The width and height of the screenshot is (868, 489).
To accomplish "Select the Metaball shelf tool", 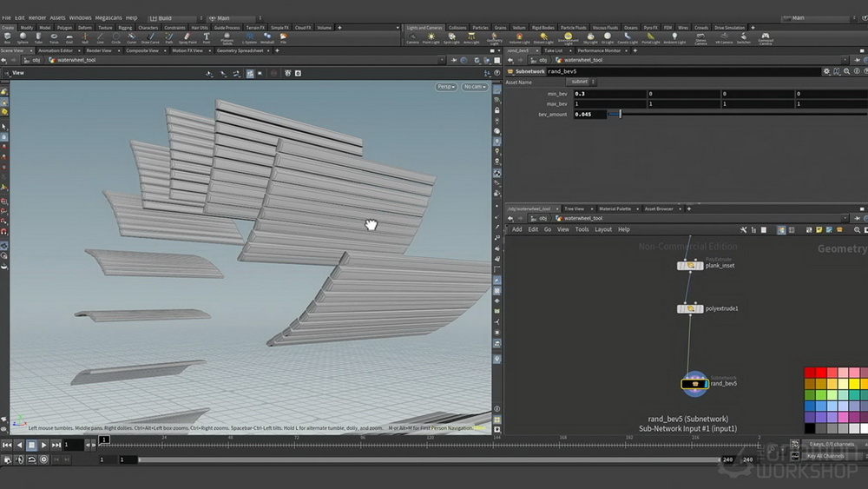I will point(266,37).
